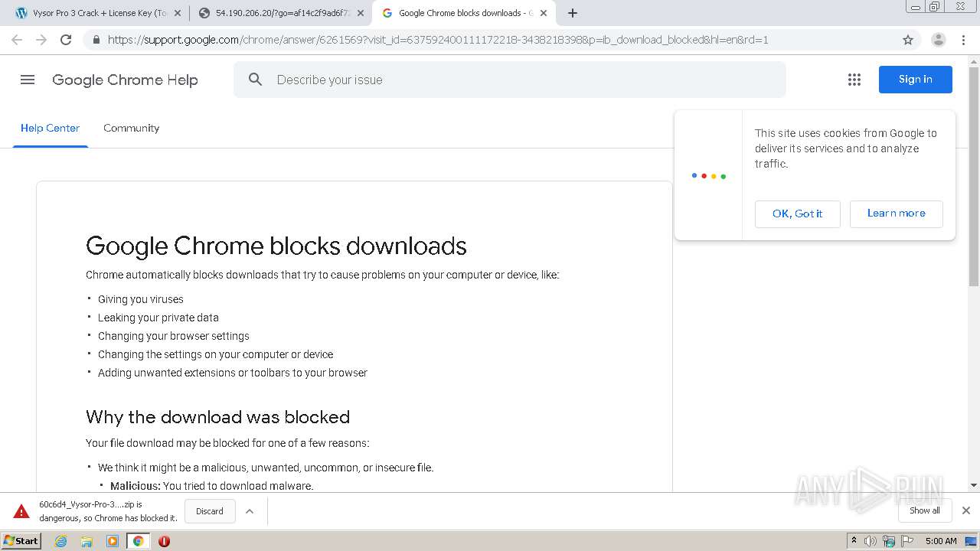Go back using the browser back arrow
Screen dimensions: 980x551
coord(17,40)
